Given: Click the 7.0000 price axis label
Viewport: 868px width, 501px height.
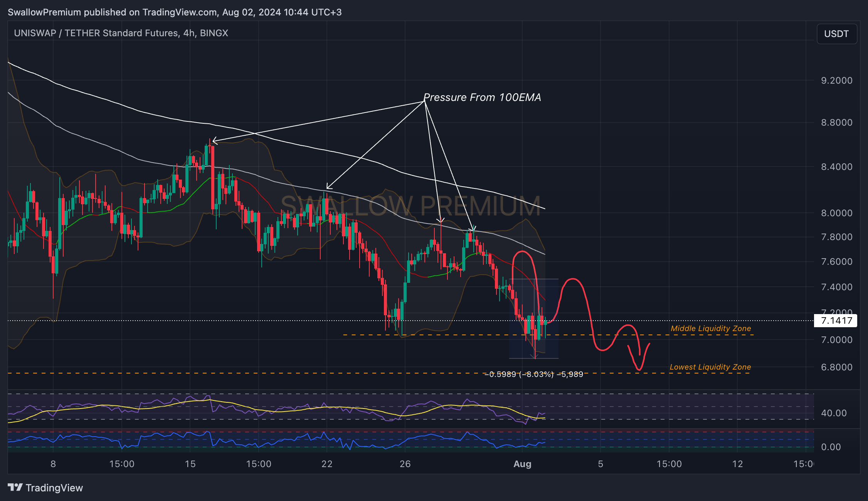Looking at the screenshot, I should (837, 340).
